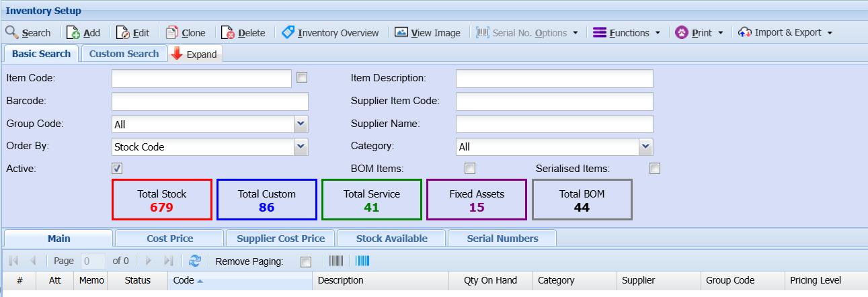The height and width of the screenshot is (297, 868).
Task: Click the Edit pencil icon
Action: [123, 32]
